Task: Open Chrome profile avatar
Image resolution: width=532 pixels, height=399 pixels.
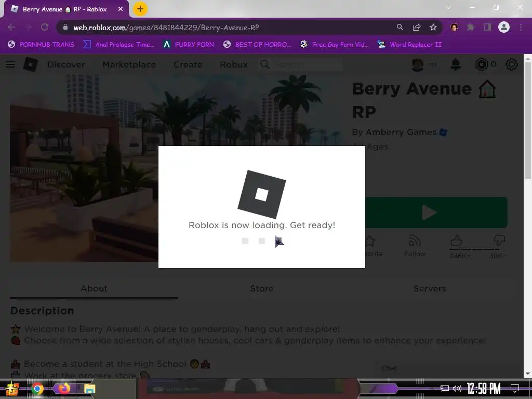Action: pos(504,27)
